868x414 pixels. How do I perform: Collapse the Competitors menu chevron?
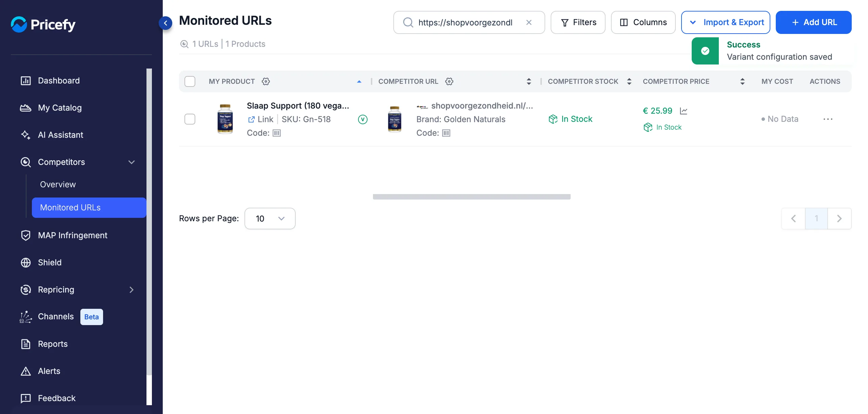(x=132, y=162)
